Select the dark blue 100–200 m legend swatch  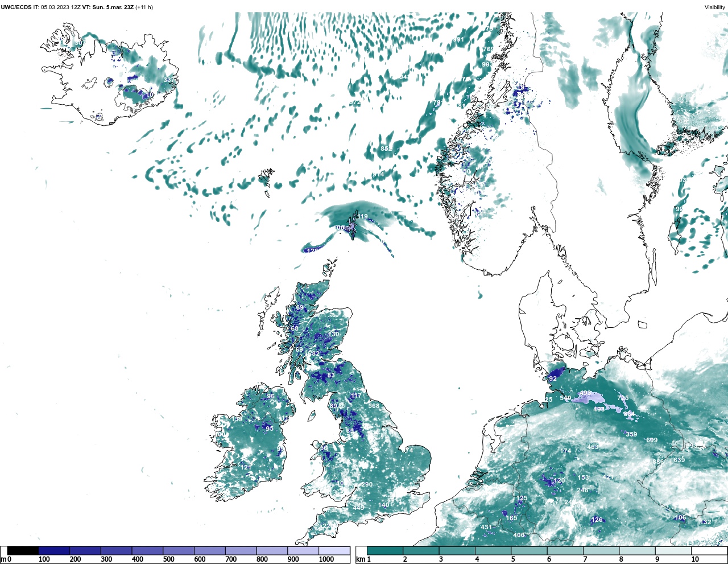click(x=54, y=550)
